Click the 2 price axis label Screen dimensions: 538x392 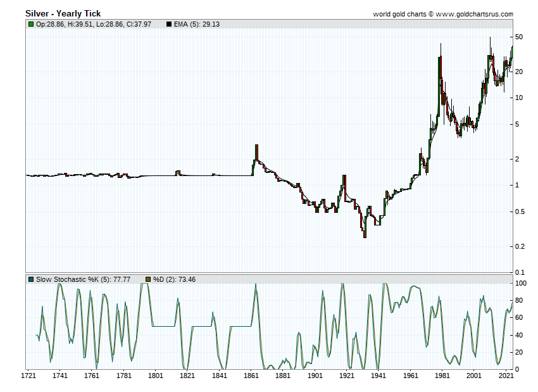(517, 159)
